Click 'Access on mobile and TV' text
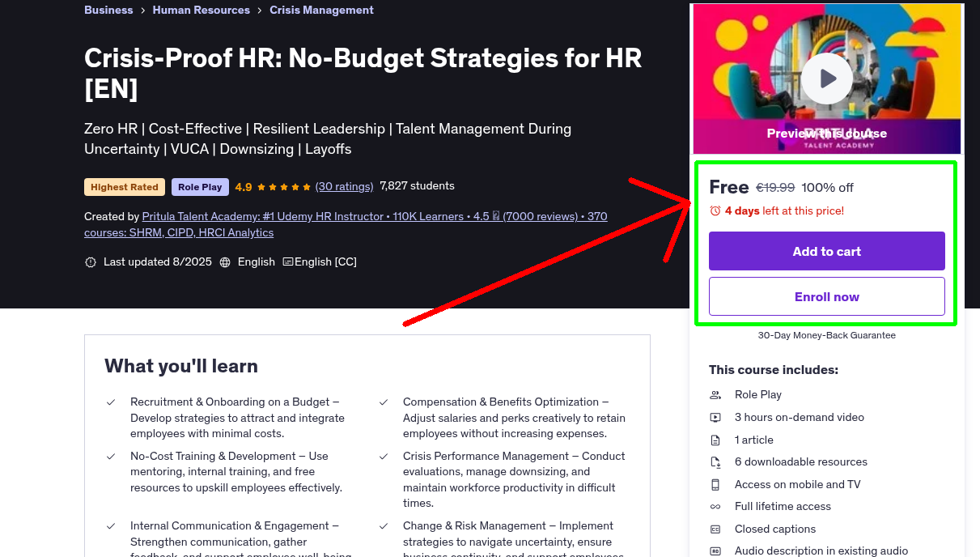The height and width of the screenshot is (557, 980). point(797,485)
